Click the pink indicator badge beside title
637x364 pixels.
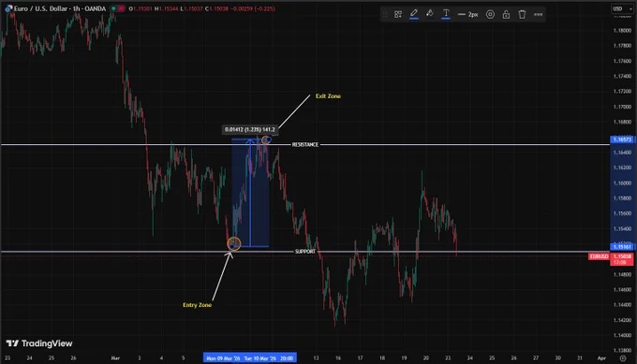pos(121,8)
